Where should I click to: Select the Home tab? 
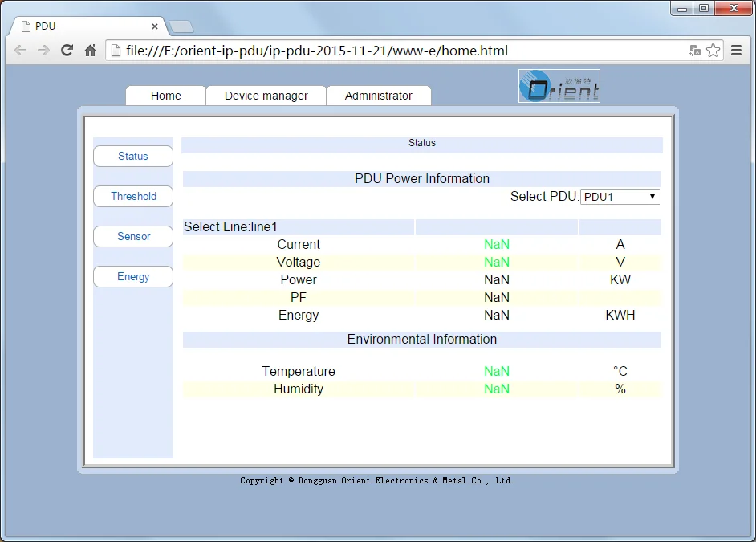165,95
